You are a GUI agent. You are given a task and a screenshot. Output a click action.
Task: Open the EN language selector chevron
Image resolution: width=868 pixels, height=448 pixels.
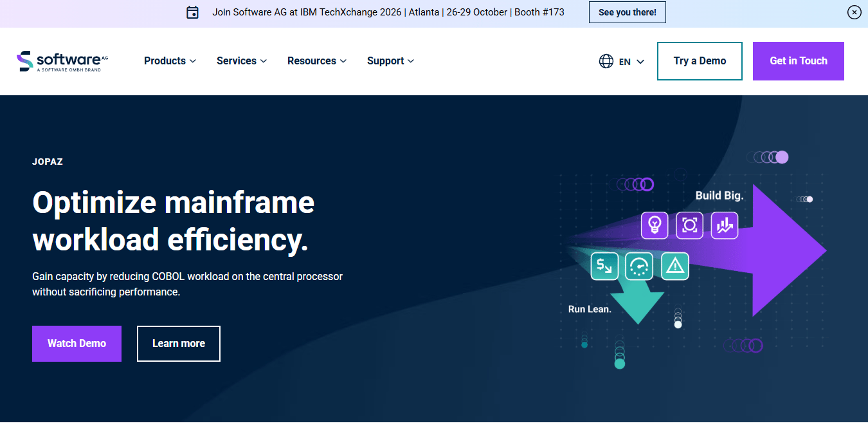640,62
